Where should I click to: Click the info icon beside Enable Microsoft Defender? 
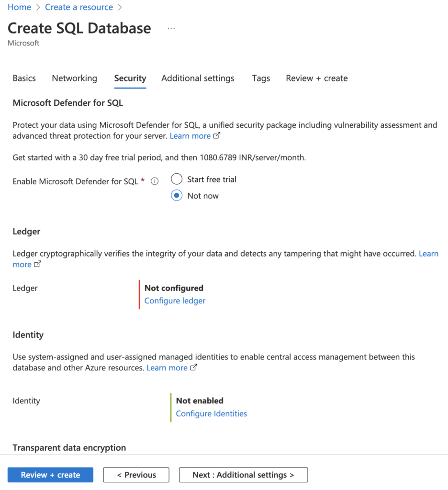(x=155, y=181)
